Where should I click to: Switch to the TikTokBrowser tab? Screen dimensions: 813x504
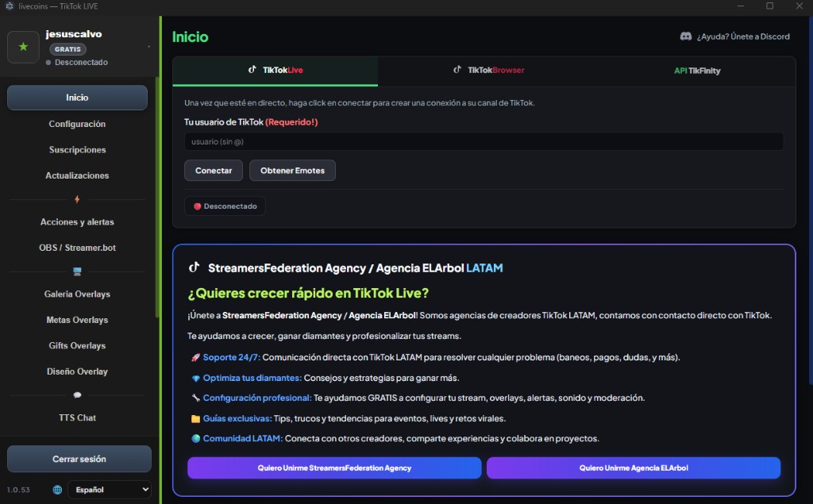489,71
